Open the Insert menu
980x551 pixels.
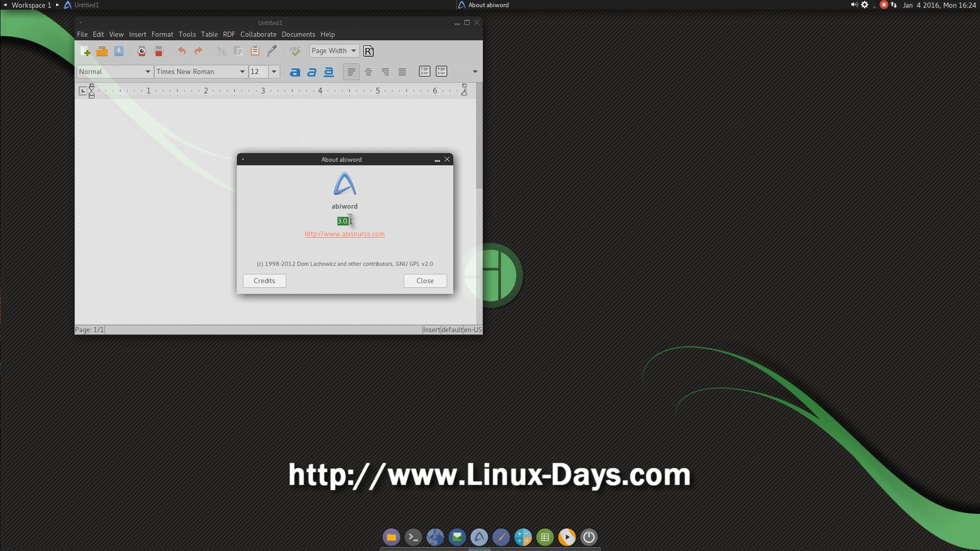(138, 34)
